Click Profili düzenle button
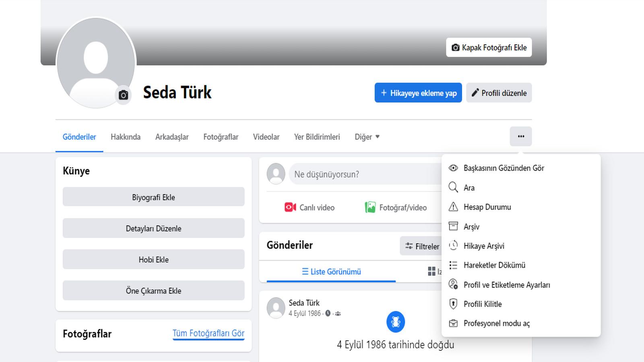Viewport: 644px width, 362px height. 499,93
